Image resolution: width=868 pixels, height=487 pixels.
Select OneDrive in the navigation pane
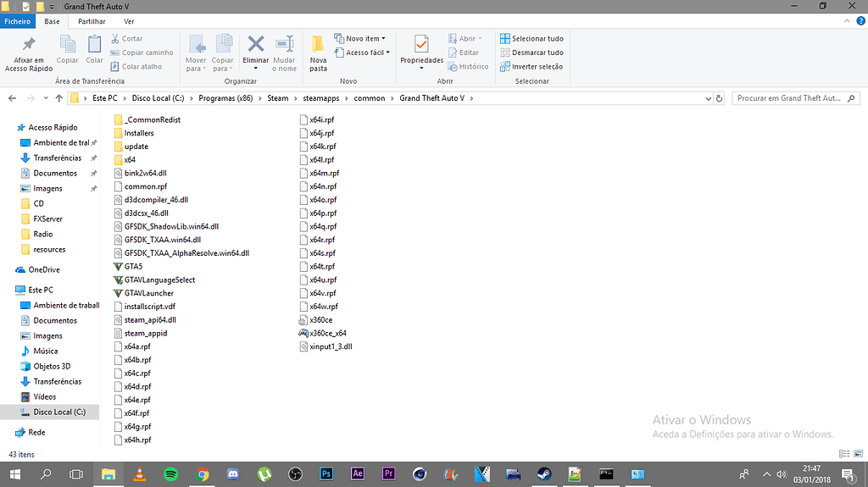(x=43, y=270)
